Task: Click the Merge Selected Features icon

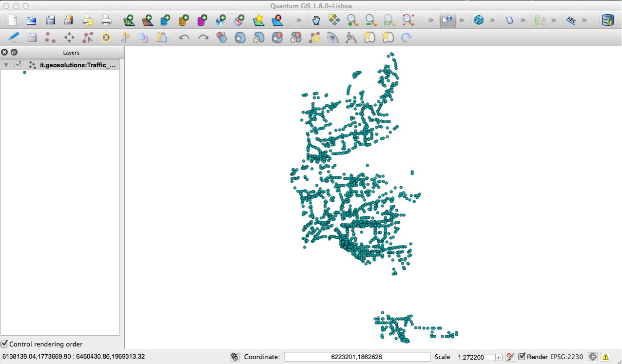Action: click(x=369, y=37)
